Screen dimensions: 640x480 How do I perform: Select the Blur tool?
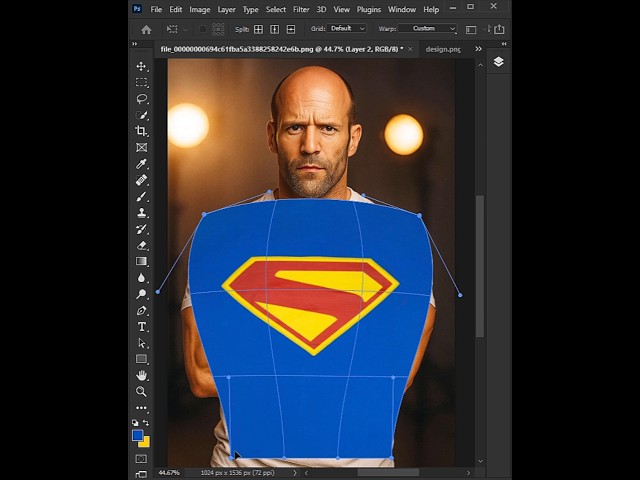pos(141,278)
